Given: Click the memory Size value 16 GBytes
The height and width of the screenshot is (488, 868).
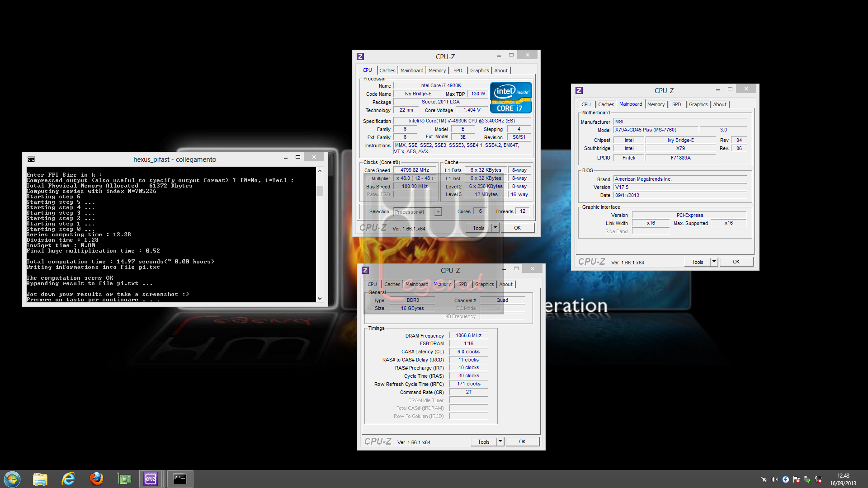Looking at the screenshot, I should [412, 308].
